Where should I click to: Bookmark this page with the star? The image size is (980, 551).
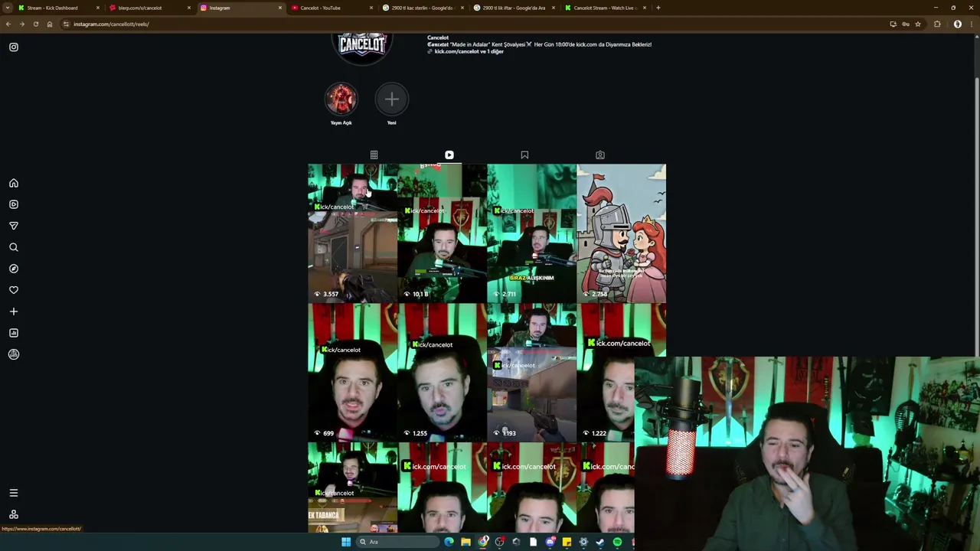coord(918,24)
